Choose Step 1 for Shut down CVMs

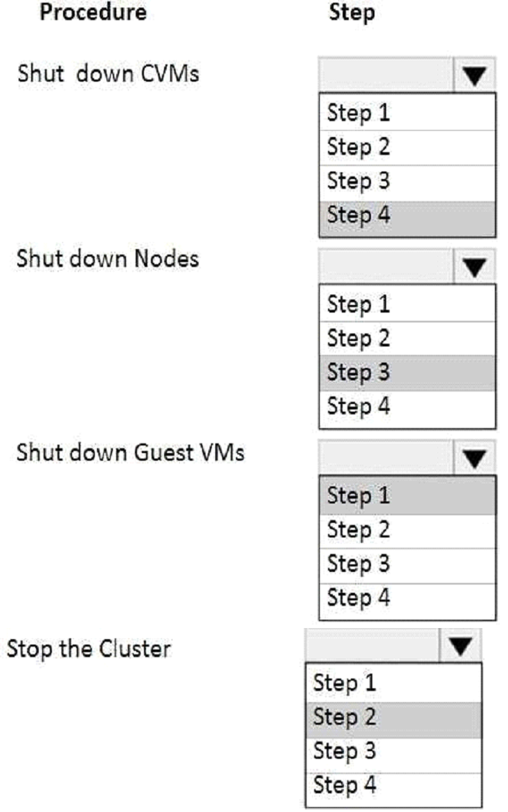(x=407, y=113)
